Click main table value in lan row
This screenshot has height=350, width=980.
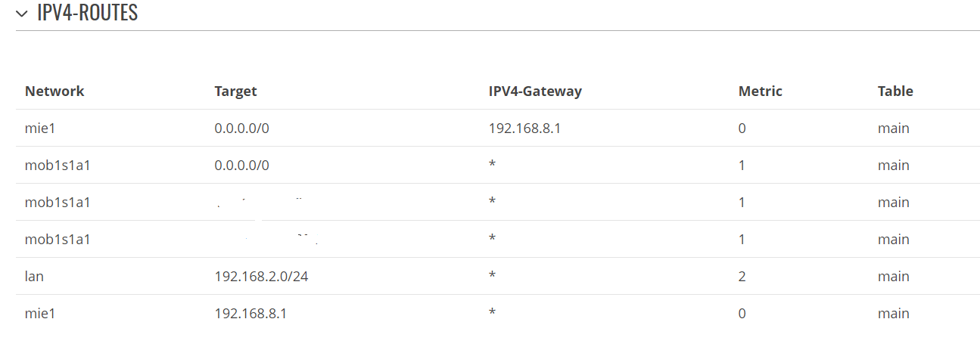click(894, 276)
